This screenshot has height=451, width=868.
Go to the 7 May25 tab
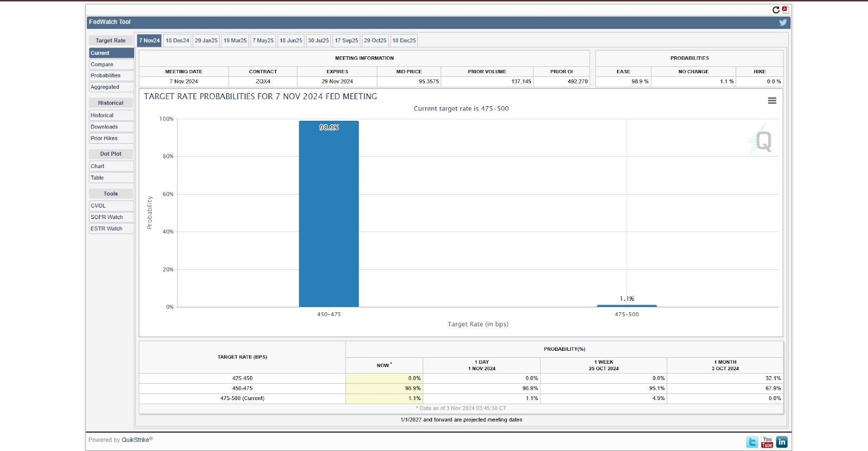(x=263, y=41)
